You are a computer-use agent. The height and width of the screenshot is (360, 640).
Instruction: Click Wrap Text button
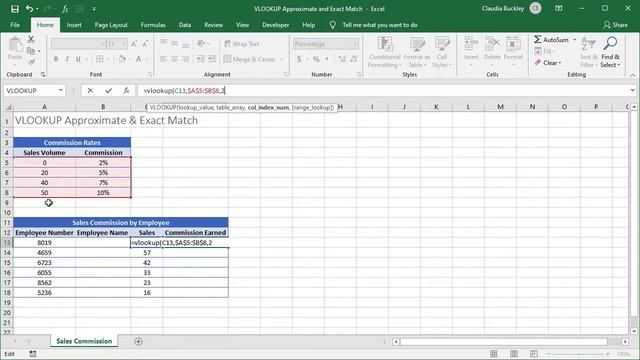242,44
